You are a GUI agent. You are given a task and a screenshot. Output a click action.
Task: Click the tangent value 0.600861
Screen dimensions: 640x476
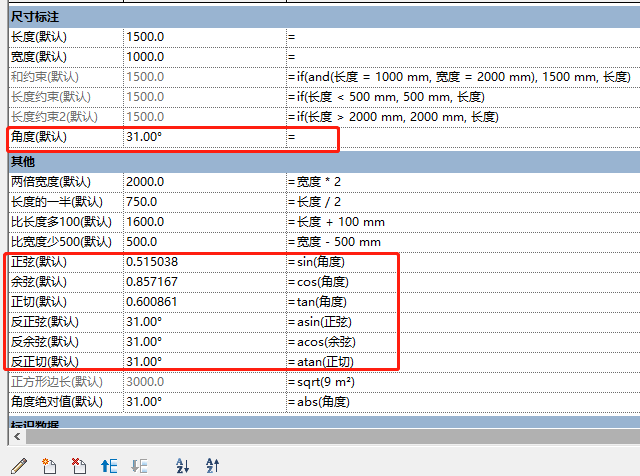click(152, 302)
